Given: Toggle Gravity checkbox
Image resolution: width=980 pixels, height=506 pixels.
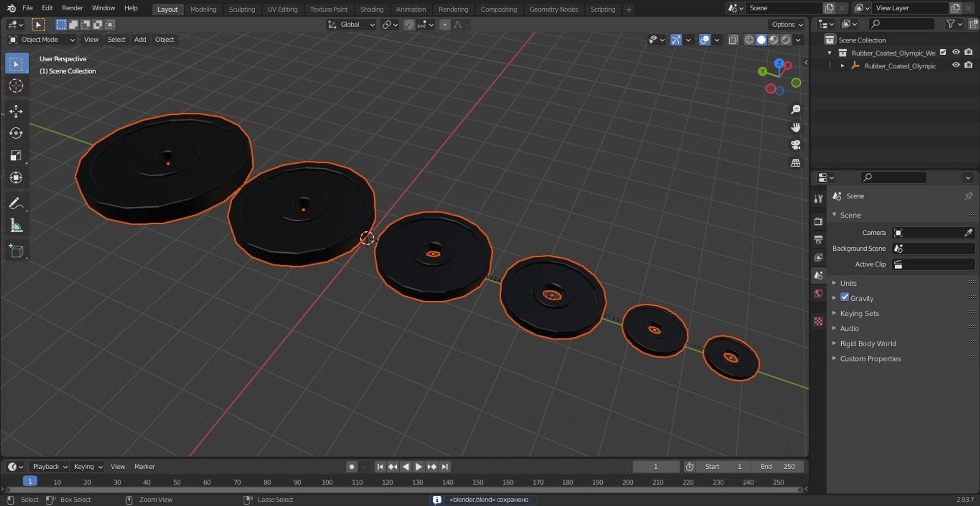Looking at the screenshot, I should [845, 298].
